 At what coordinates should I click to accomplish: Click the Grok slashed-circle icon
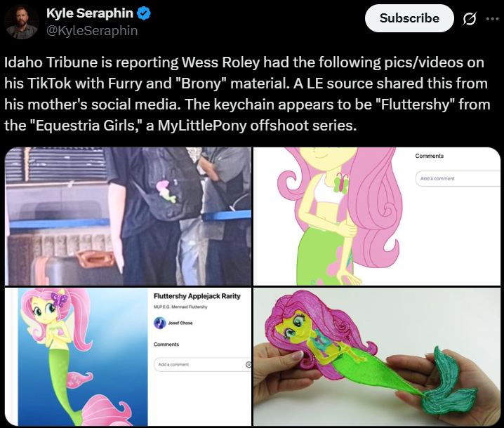pos(470,19)
